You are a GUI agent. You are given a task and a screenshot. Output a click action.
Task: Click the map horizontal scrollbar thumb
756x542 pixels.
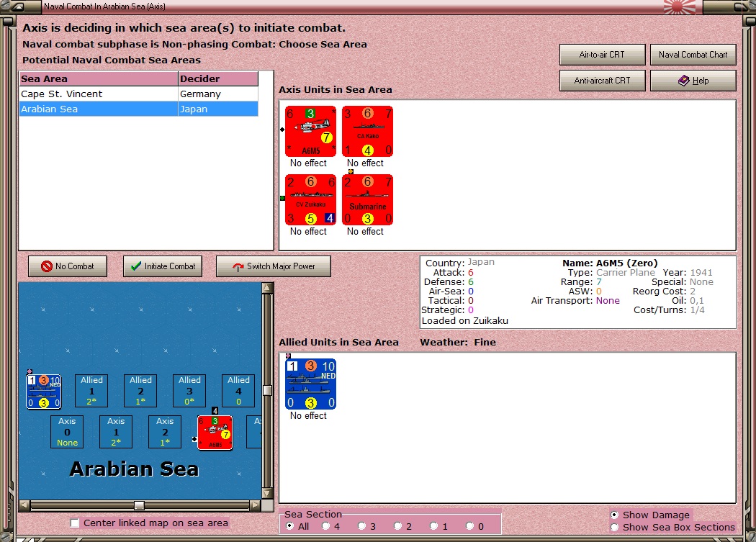[x=139, y=505]
